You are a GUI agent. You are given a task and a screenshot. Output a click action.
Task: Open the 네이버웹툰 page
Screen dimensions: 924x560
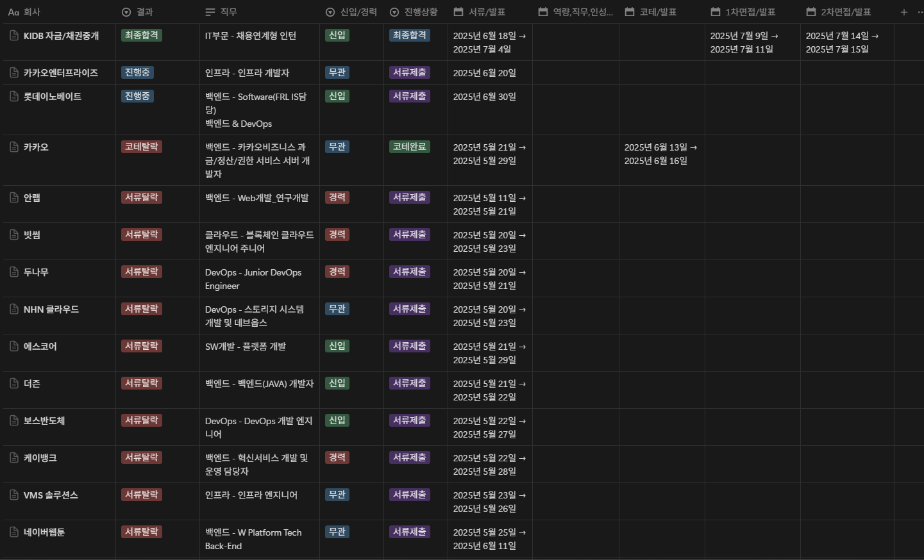44,532
